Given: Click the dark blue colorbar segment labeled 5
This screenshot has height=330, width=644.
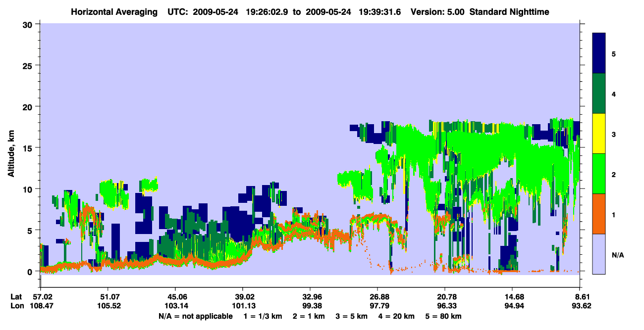Looking at the screenshot, I should (x=599, y=53).
